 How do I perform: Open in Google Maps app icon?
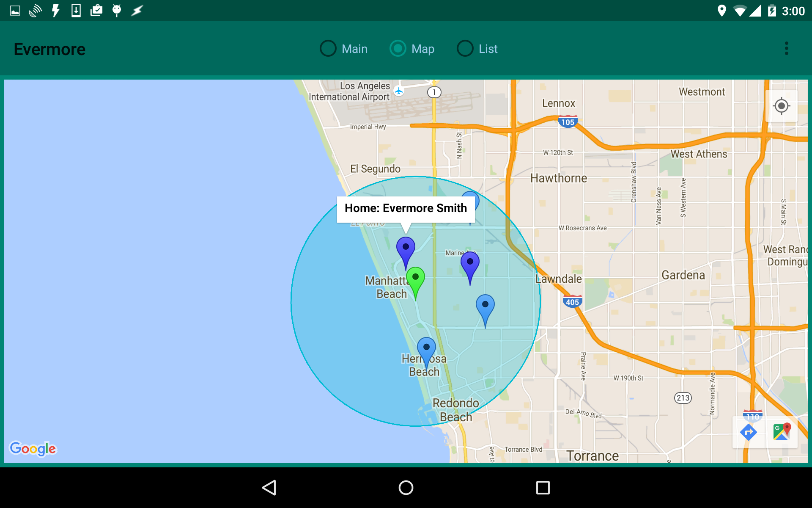click(x=782, y=432)
